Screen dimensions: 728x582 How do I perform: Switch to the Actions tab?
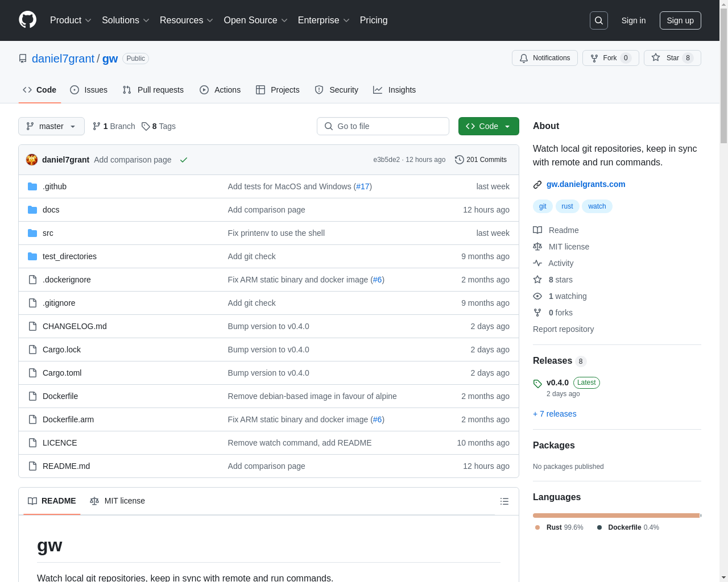pyautogui.click(x=220, y=90)
